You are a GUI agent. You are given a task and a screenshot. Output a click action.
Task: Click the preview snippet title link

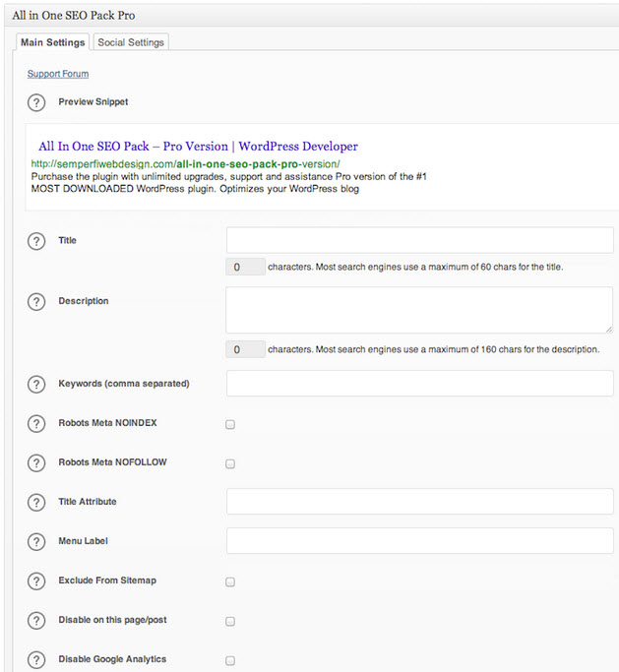coord(198,147)
